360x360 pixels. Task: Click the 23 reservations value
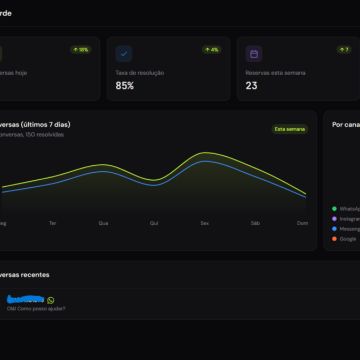pos(251,86)
